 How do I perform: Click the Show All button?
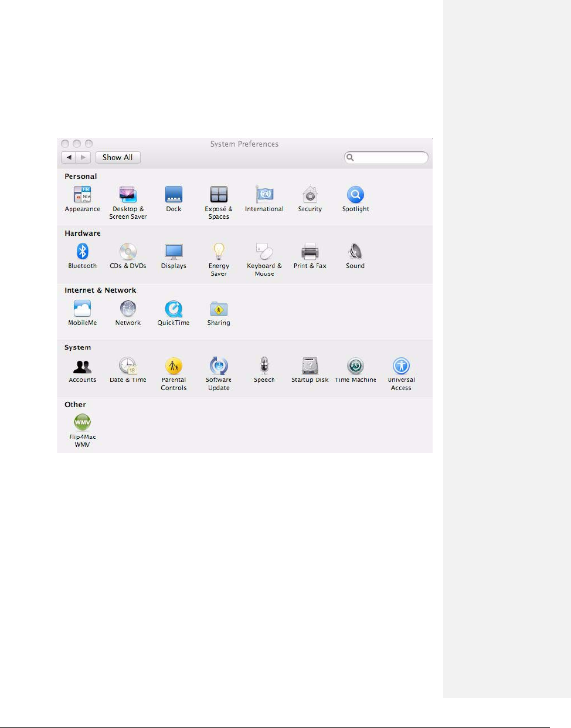coord(118,157)
